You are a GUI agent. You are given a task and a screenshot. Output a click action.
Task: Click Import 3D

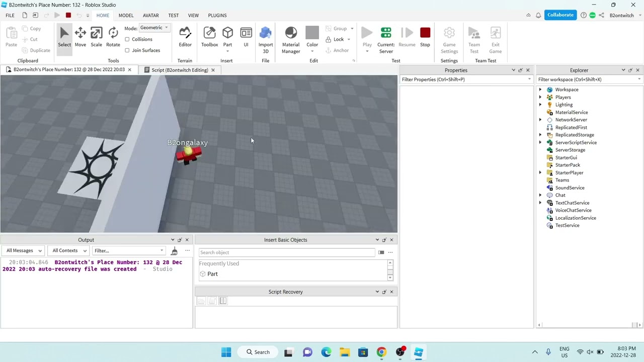point(266,40)
